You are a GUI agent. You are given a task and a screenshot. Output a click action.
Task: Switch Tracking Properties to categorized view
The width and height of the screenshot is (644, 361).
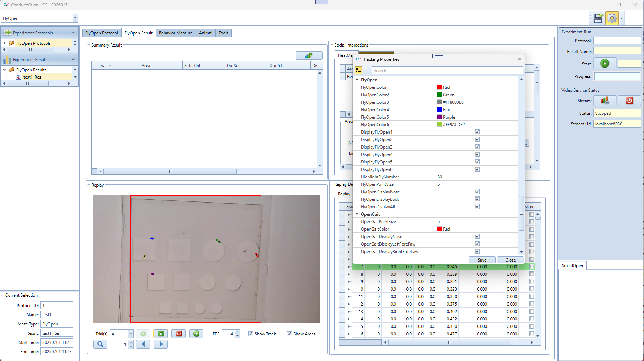(x=358, y=71)
